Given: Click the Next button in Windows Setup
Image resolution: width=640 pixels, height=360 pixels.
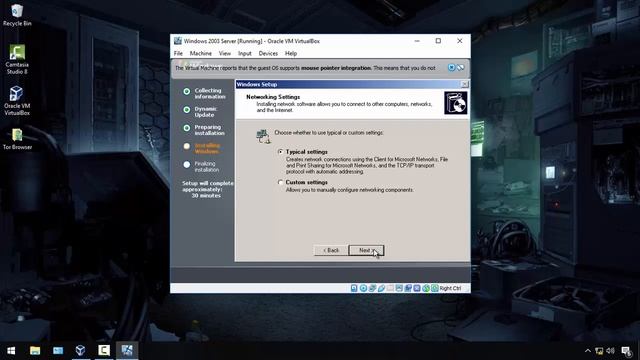Looking at the screenshot, I should coord(366,250).
